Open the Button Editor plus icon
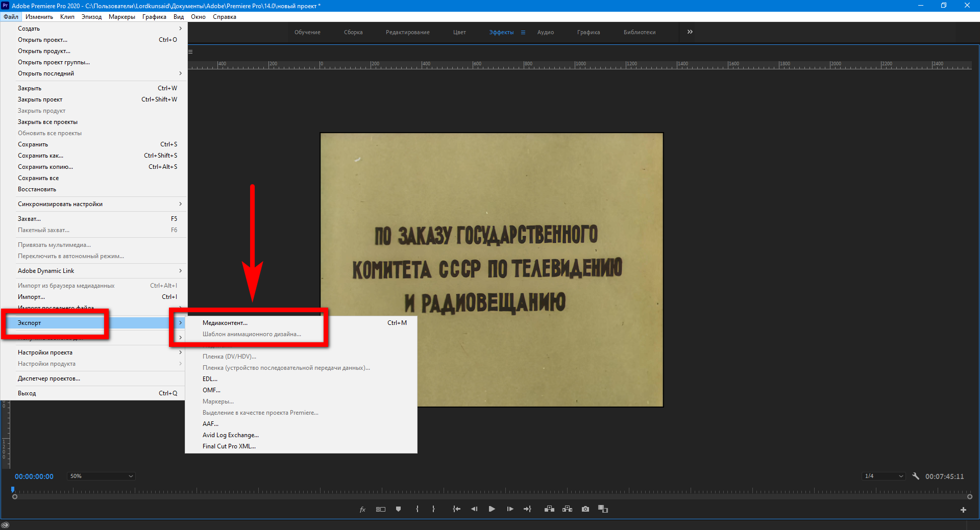The image size is (980, 530). click(963, 510)
